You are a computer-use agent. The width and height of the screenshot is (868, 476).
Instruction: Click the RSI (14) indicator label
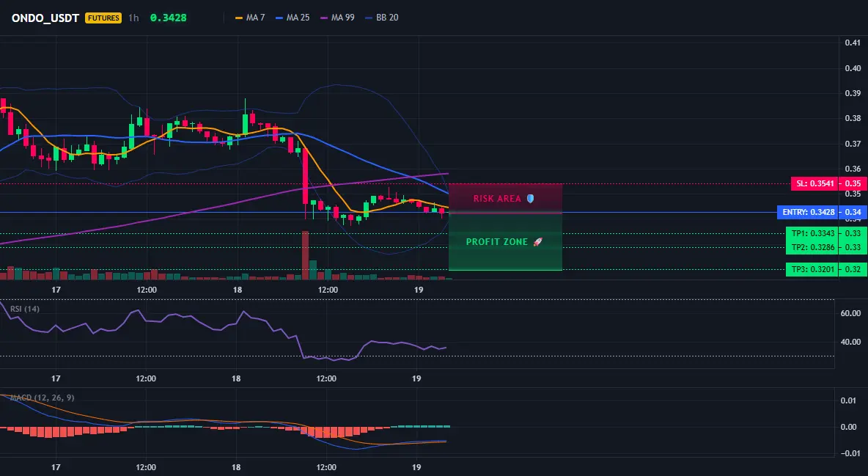(x=25, y=309)
